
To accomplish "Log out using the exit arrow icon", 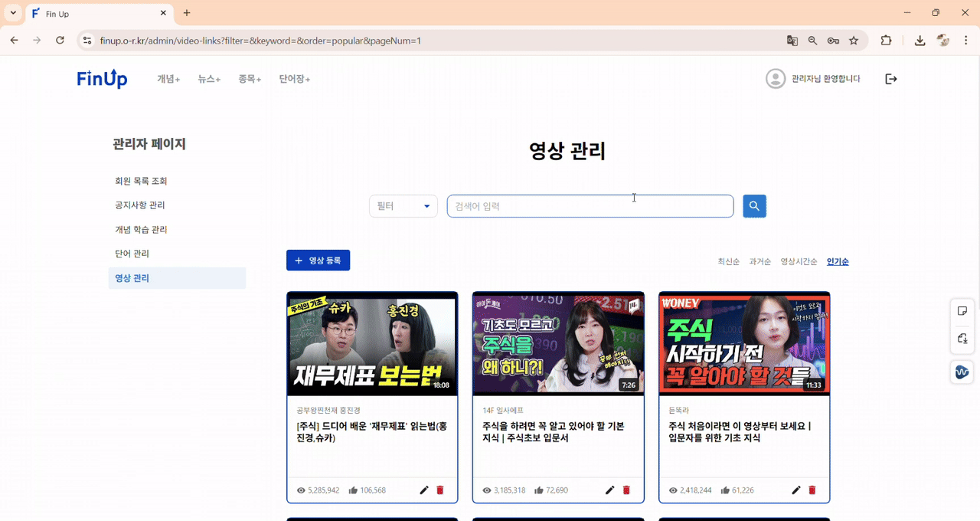I will pos(890,78).
